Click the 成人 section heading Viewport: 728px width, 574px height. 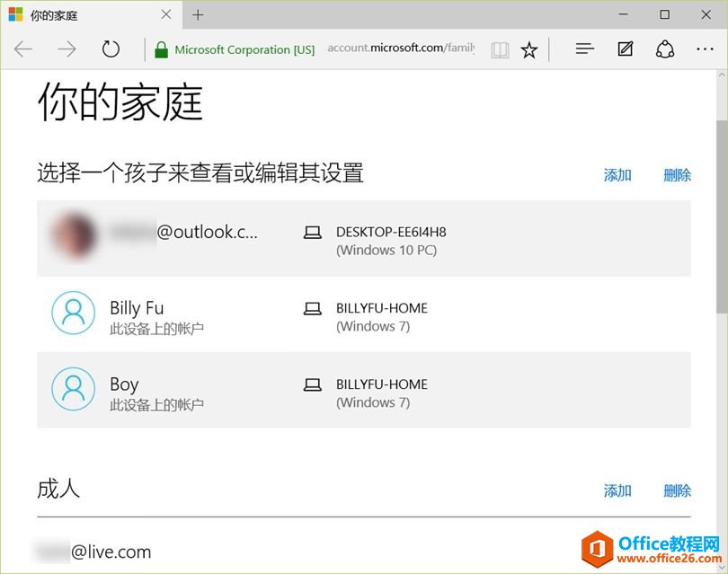[58, 489]
